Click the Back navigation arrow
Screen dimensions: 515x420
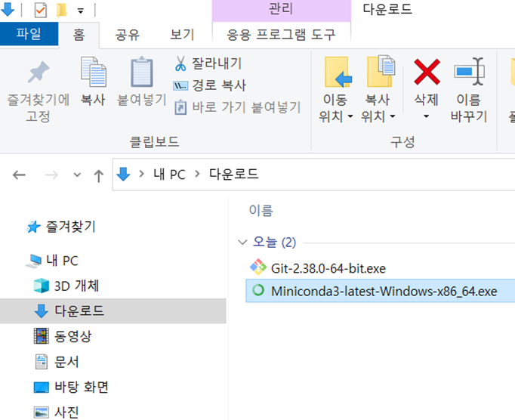[x=19, y=174]
